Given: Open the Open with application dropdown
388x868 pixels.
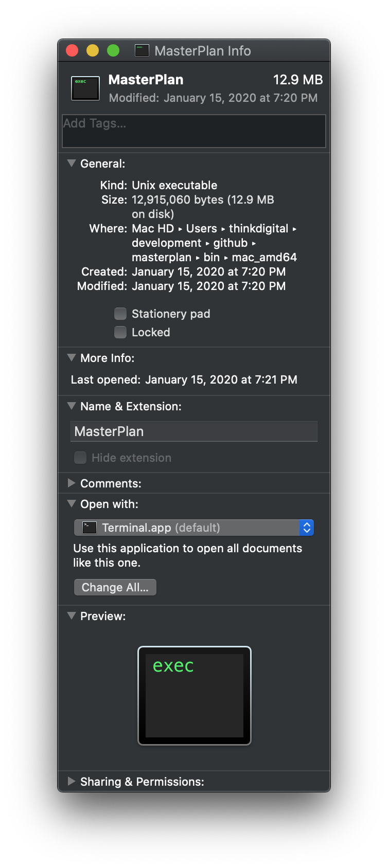Looking at the screenshot, I should coord(306,527).
